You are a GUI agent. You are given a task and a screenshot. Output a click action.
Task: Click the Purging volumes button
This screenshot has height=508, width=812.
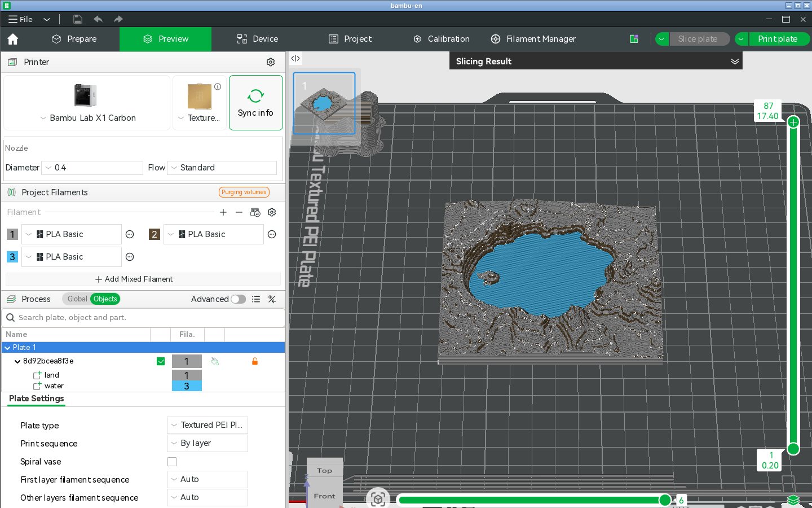(244, 192)
